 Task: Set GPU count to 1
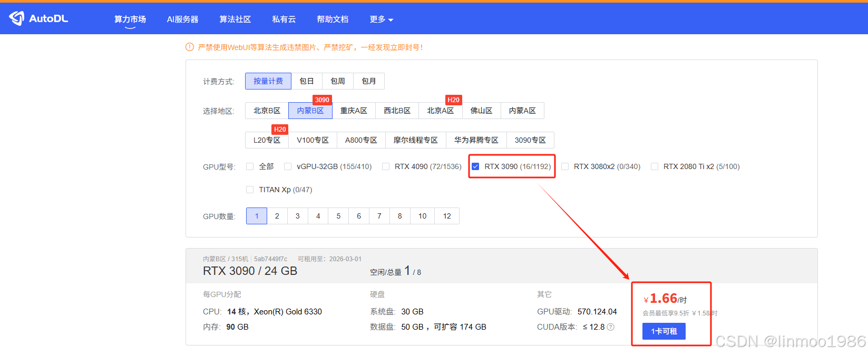257,216
